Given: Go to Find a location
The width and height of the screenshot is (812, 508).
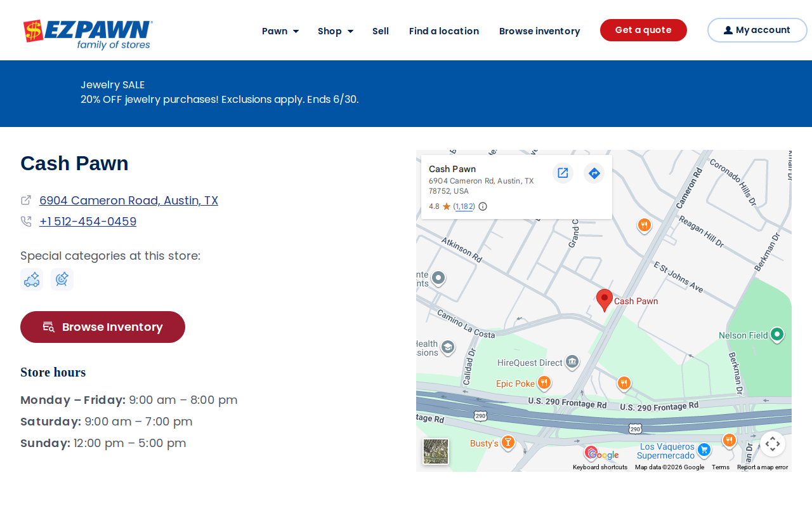Looking at the screenshot, I should tap(444, 31).
